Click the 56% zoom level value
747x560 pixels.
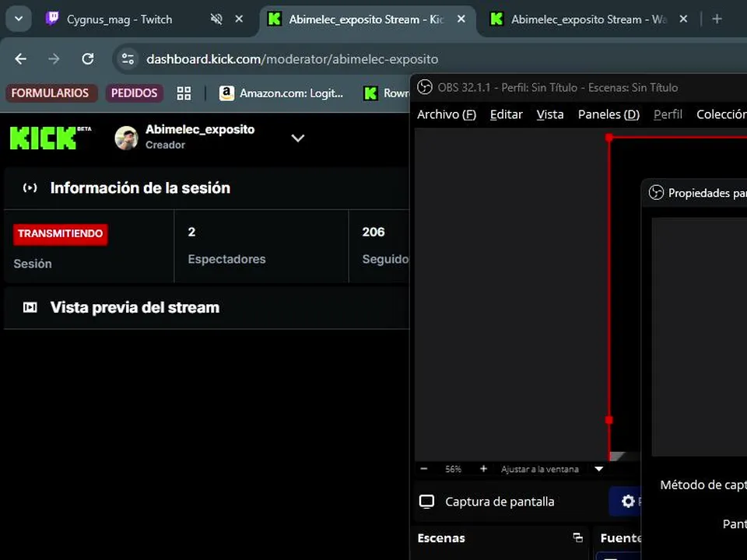click(x=453, y=469)
